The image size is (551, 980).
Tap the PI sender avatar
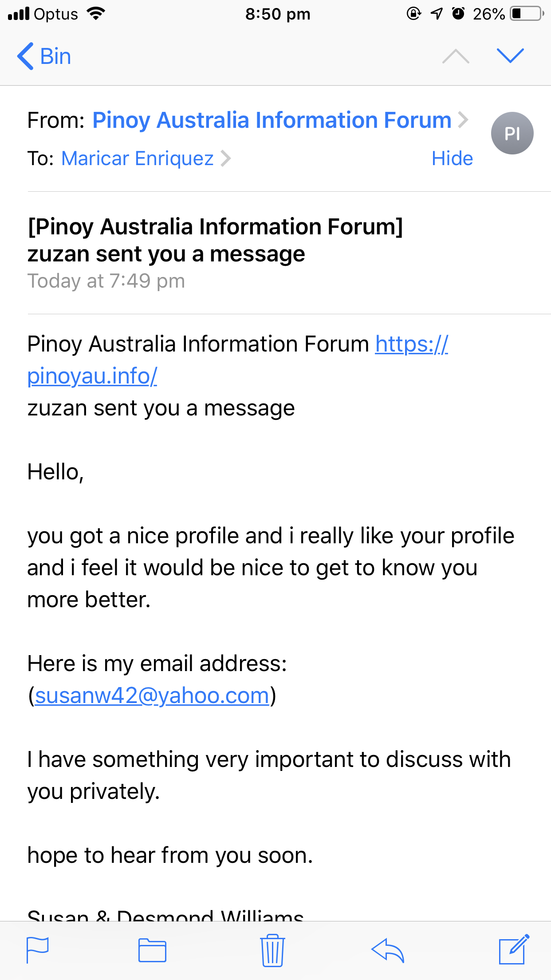512,133
